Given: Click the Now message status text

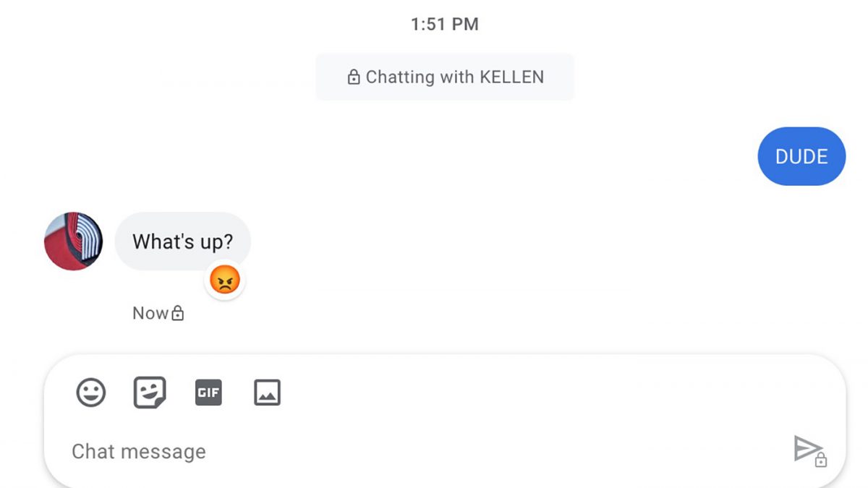Looking at the screenshot, I should (150, 314).
